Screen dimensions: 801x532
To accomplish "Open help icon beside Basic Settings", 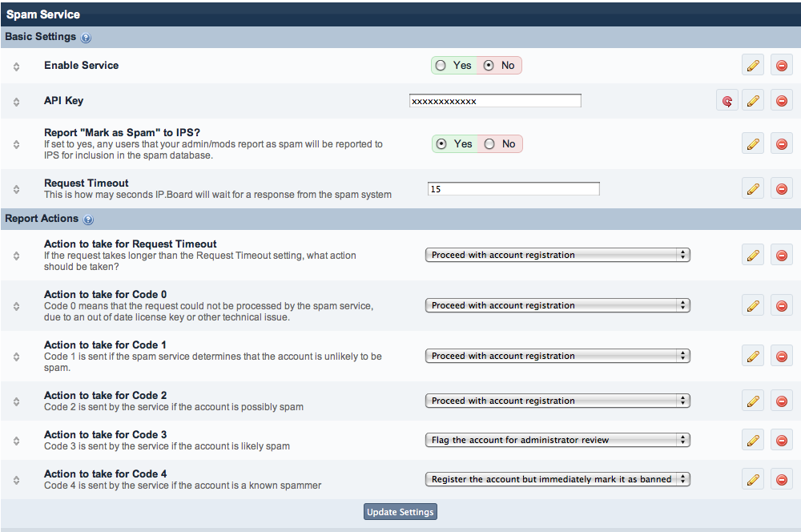I will tap(86, 38).
